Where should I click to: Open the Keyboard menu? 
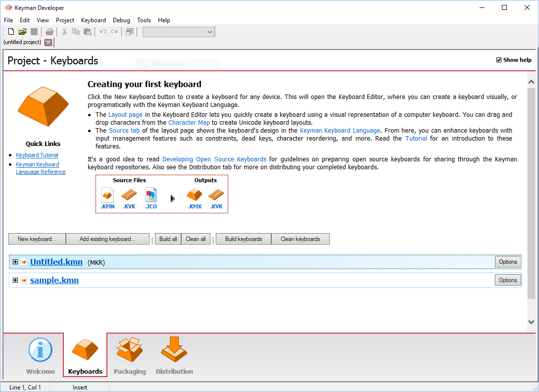(94, 20)
